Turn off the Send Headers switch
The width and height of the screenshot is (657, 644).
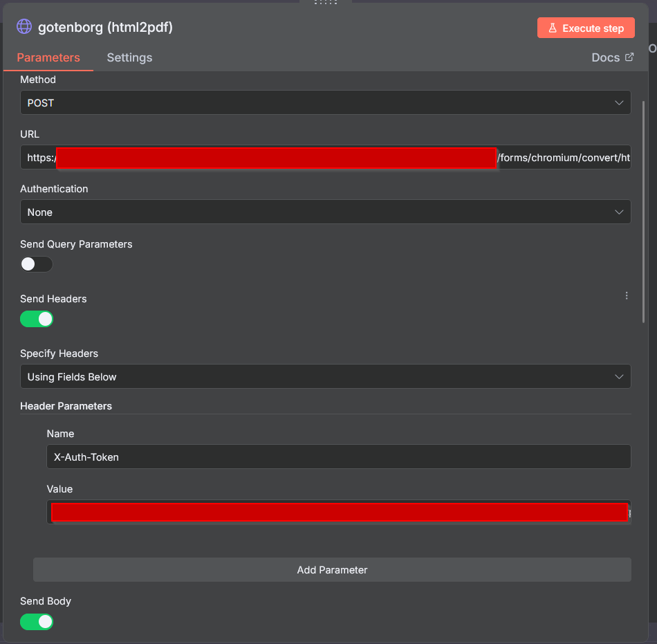37,319
